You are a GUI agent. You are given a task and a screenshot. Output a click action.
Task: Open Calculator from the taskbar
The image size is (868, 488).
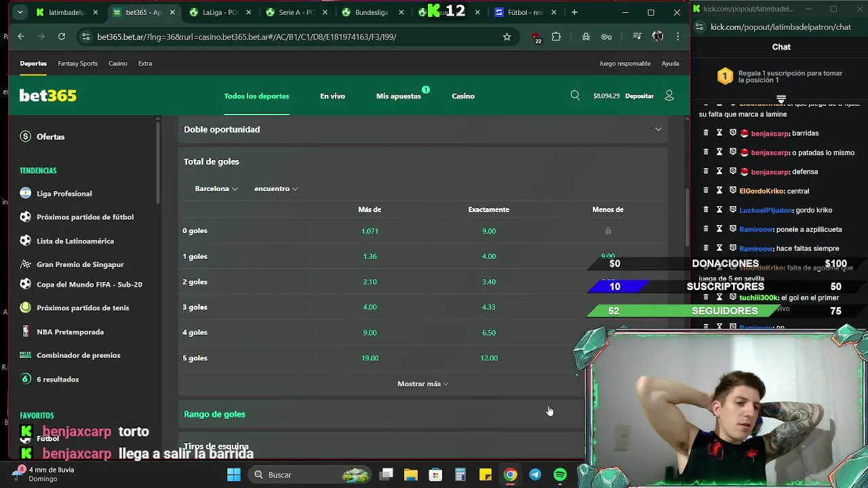(460, 474)
